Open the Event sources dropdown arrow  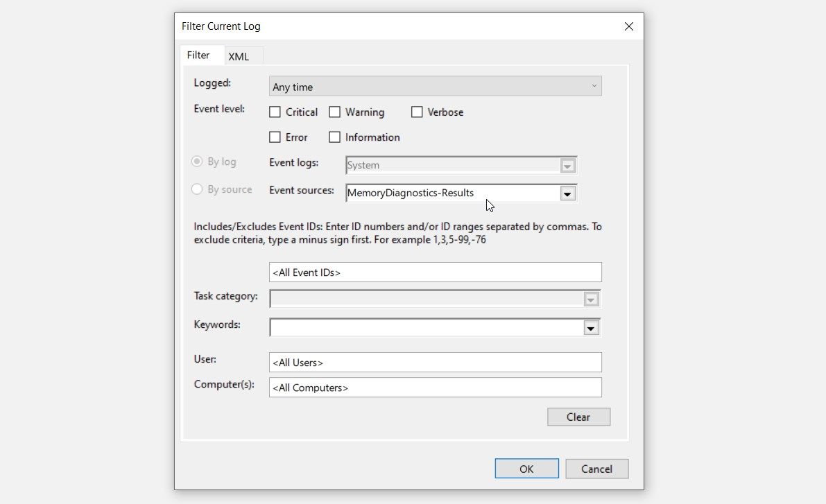567,193
